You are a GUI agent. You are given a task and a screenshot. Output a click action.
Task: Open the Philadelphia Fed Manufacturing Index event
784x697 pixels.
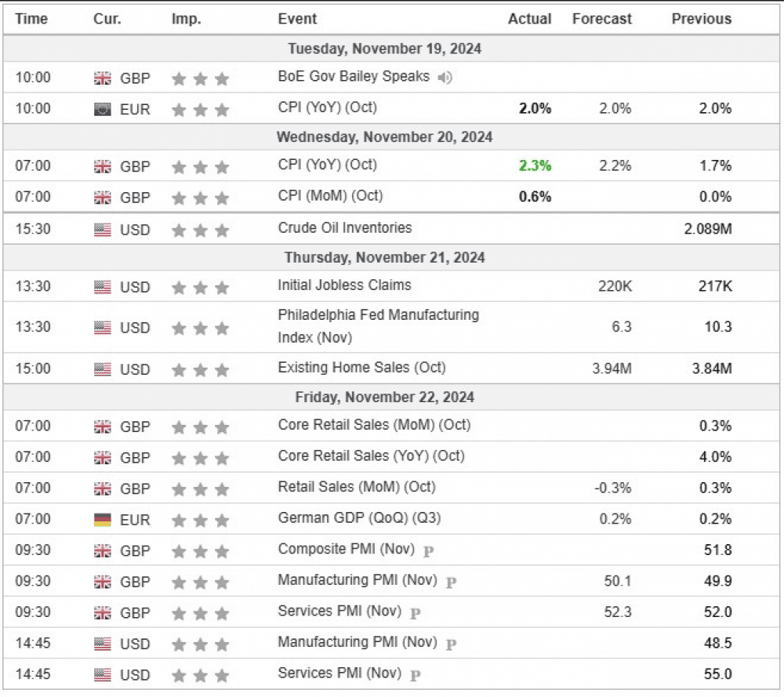379,326
